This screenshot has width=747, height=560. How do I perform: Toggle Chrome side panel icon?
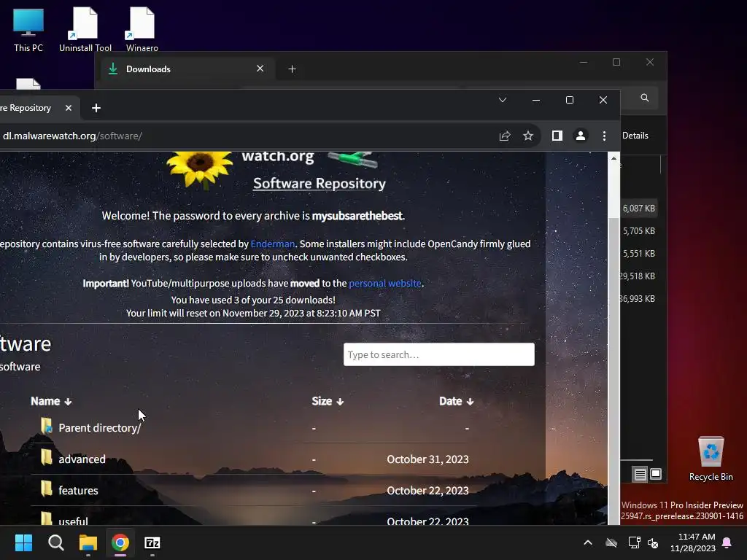tap(557, 136)
